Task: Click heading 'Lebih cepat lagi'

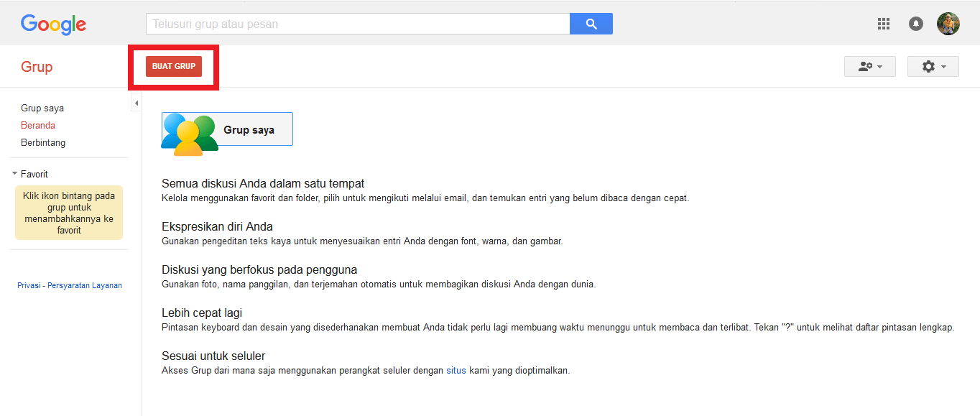Action: coord(202,313)
